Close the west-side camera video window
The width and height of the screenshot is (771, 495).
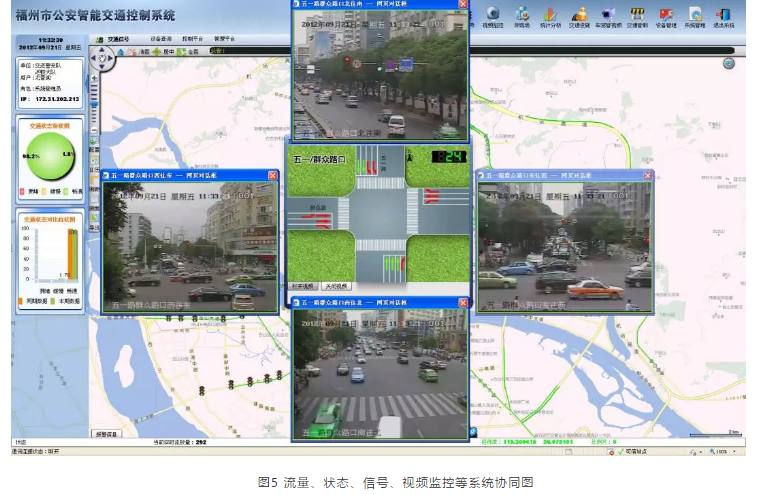point(272,175)
